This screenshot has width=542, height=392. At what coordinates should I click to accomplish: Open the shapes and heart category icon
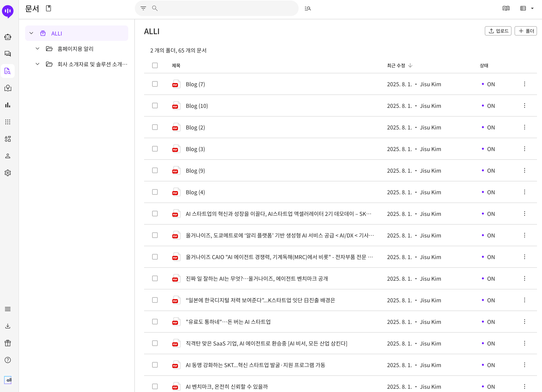(x=8, y=139)
